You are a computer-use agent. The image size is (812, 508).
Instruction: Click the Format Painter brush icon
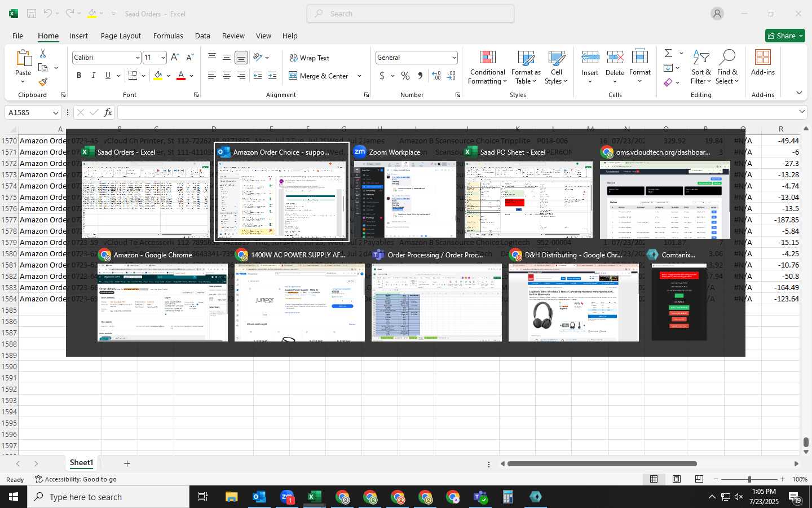43,82
